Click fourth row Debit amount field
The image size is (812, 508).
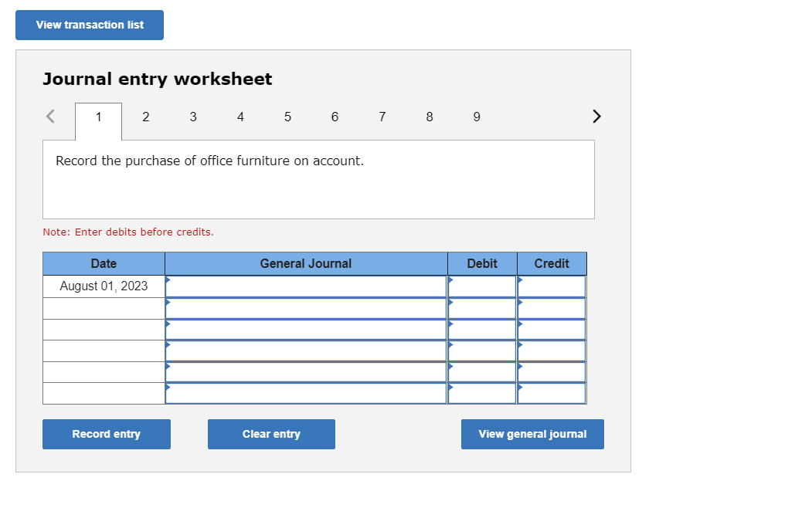482,351
